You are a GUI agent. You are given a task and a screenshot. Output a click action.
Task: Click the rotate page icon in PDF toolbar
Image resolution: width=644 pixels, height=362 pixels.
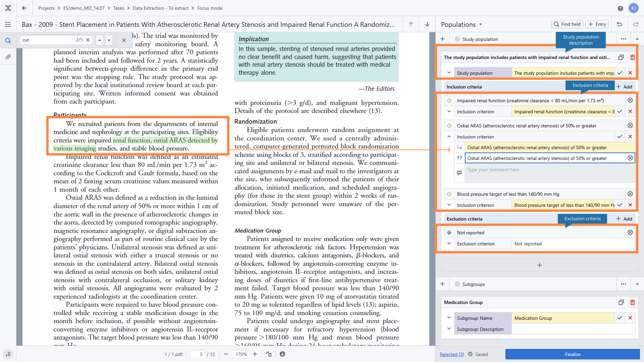coord(269,354)
